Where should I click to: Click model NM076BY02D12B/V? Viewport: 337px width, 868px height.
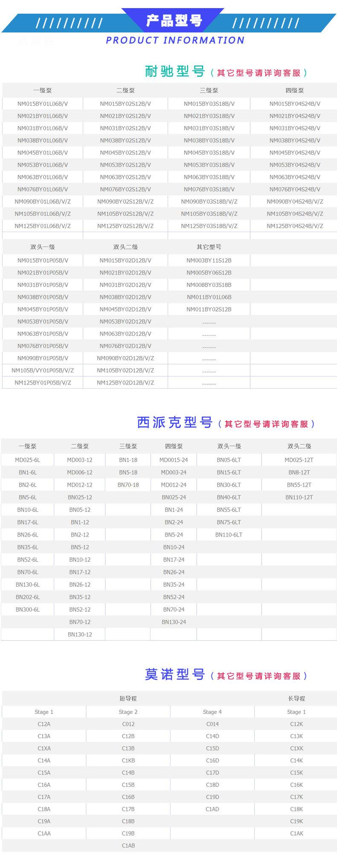pos(125,346)
